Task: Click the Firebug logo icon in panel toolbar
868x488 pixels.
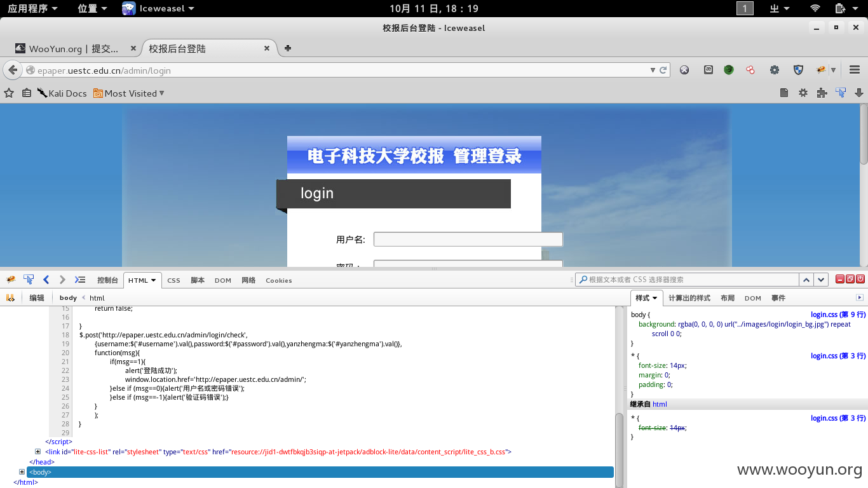Action: click(10, 280)
